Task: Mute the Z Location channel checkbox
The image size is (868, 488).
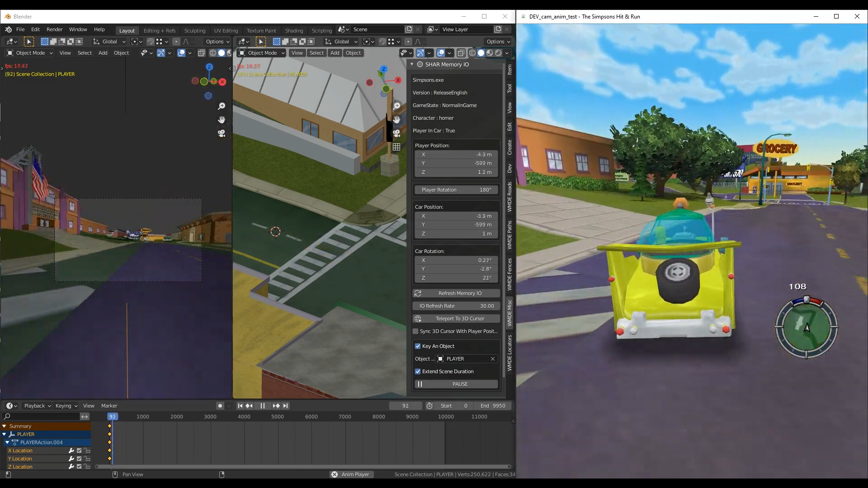Action: [79, 467]
